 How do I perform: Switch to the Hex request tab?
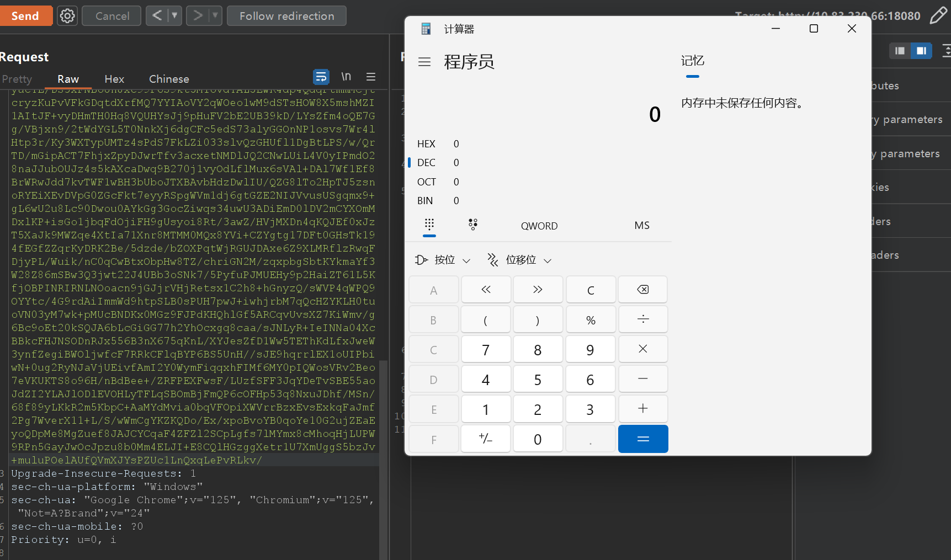114,79
